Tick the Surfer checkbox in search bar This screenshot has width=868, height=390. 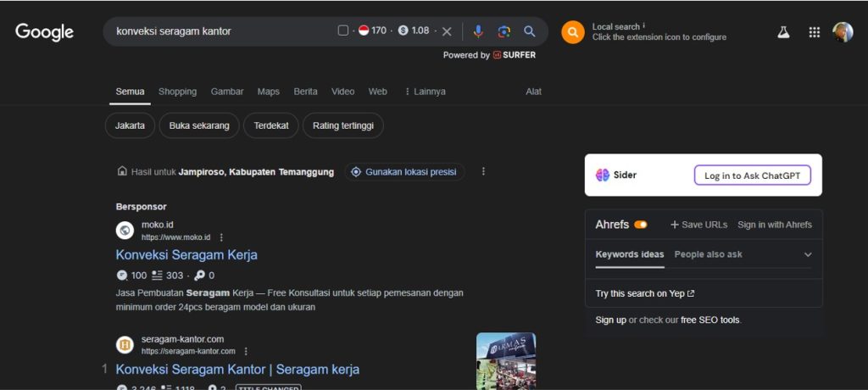(342, 31)
